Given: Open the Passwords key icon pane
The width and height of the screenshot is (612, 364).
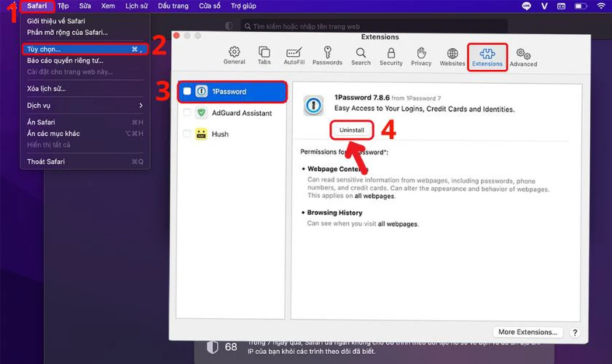Looking at the screenshot, I should 327,56.
